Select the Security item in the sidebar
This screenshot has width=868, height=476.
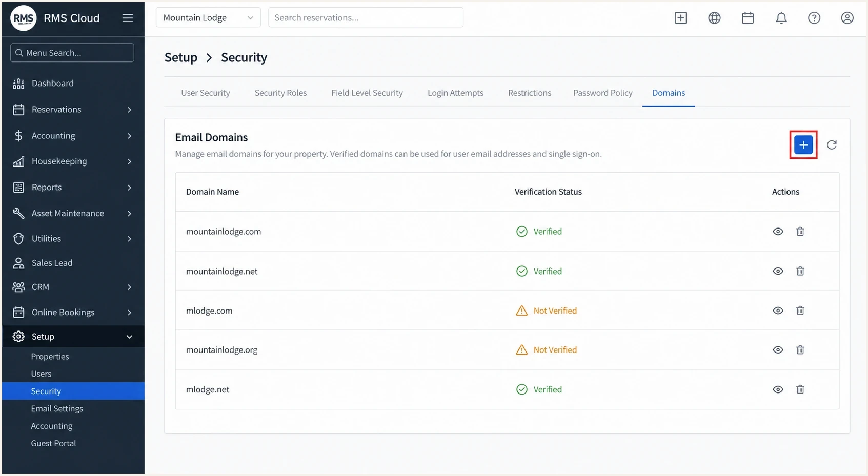73,391
